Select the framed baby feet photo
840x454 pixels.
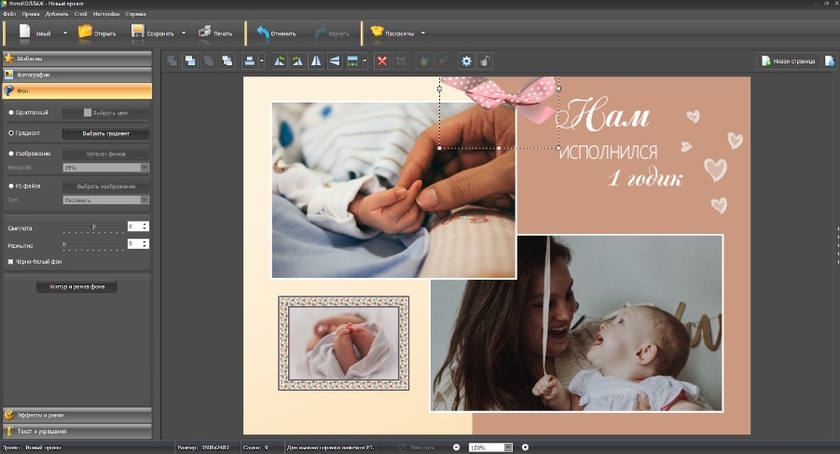coord(343,342)
